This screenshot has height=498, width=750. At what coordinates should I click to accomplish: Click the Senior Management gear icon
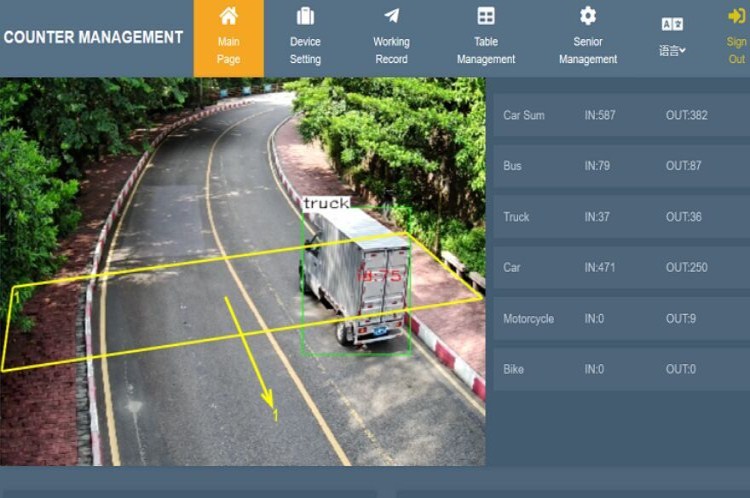[x=588, y=16]
